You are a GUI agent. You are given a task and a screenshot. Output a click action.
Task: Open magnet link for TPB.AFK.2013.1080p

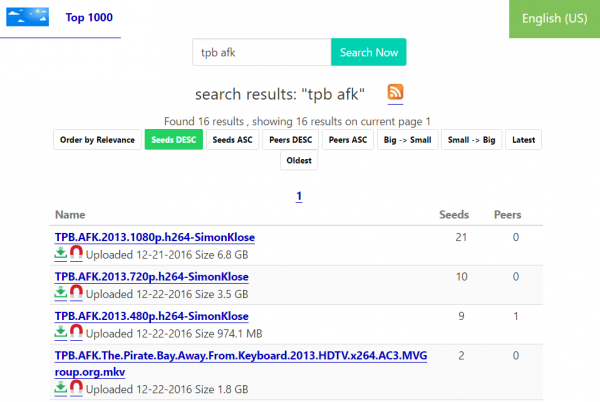(76, 253)
